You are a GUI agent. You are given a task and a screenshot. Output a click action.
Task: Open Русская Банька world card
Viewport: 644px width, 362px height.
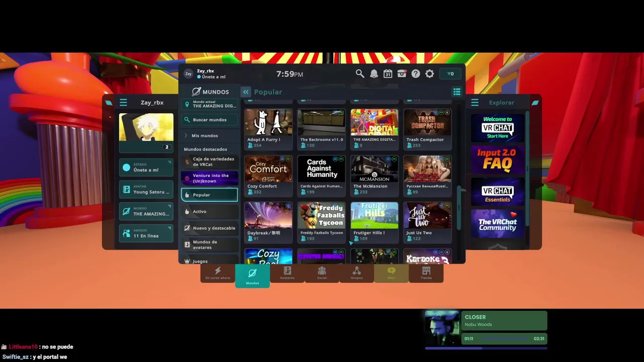[x=428, y=175]
